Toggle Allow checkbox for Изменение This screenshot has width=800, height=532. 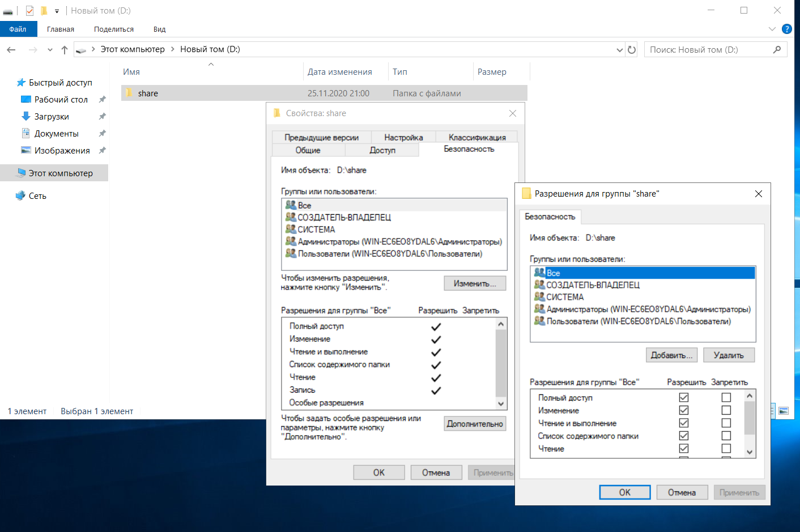point(684,410)
